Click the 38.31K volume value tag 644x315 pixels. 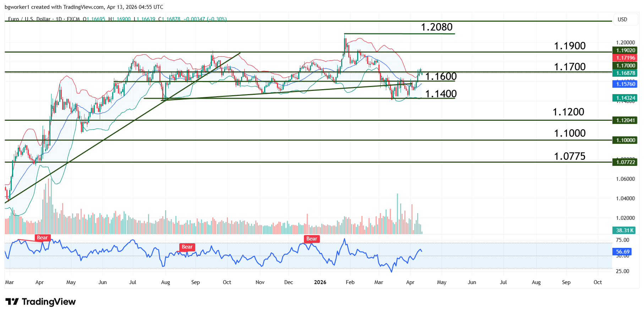(x=624, y=230)
